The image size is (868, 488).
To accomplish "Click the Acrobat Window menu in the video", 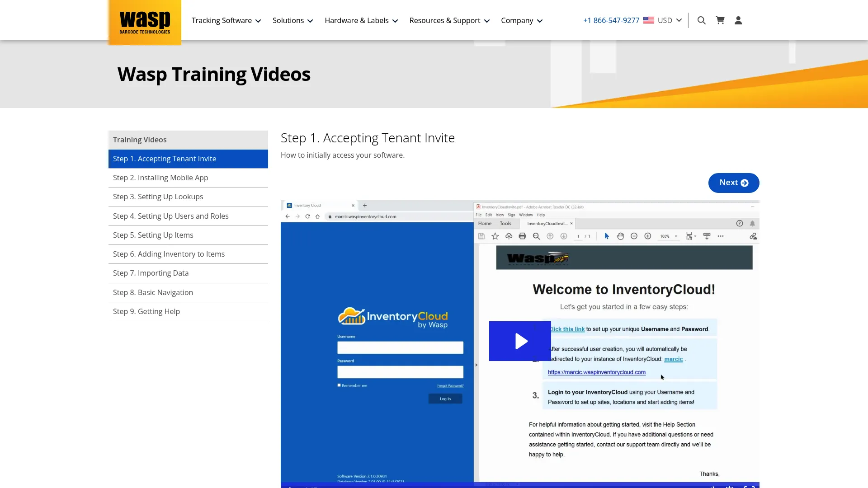I will pyautogui.click(x=526, y=215).
